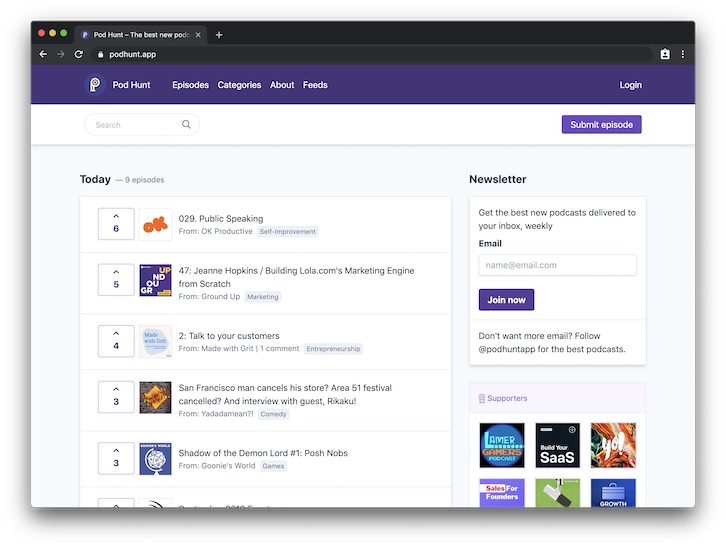This screenshot has height=548, width=726.
Task: Open the About nav item
Action: point(282,85)
